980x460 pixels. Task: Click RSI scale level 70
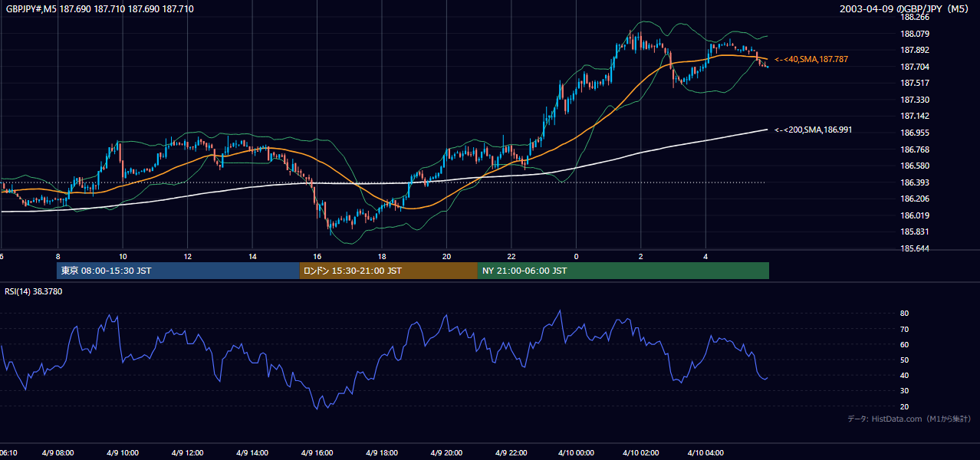[905, 329]
